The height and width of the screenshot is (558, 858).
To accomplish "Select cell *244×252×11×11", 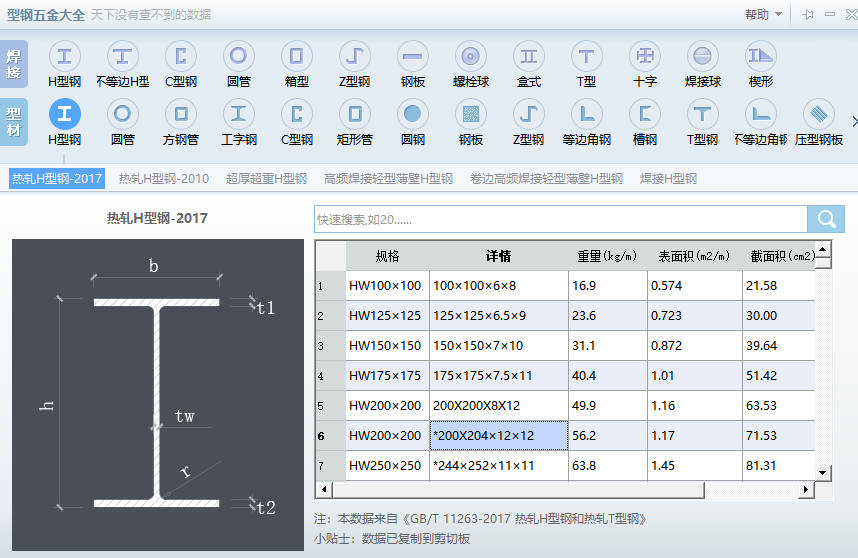I will [x=498, y=466].
